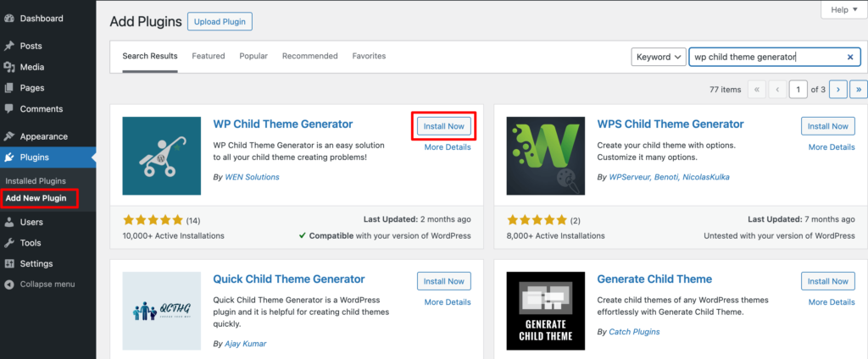Click the Tools wrench icon

click(8, 243)
